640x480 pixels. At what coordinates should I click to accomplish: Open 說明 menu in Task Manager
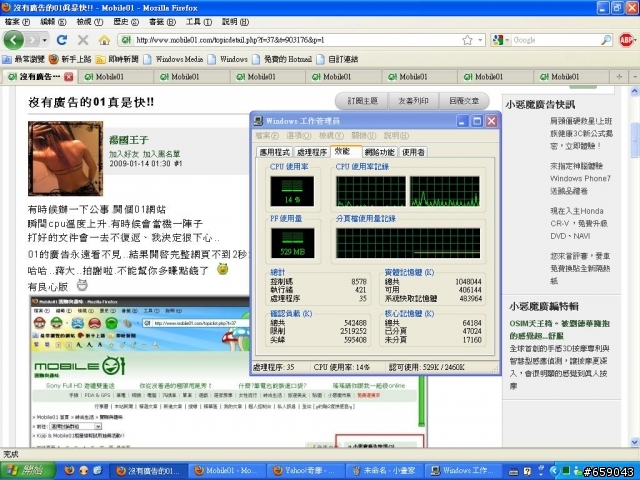(396, 136)
